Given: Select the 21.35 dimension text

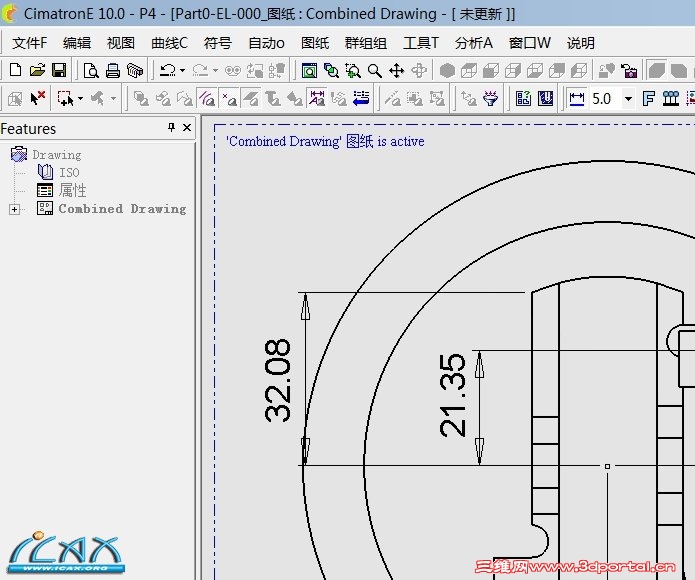Looking at the screenshot, I should [453, 395].
